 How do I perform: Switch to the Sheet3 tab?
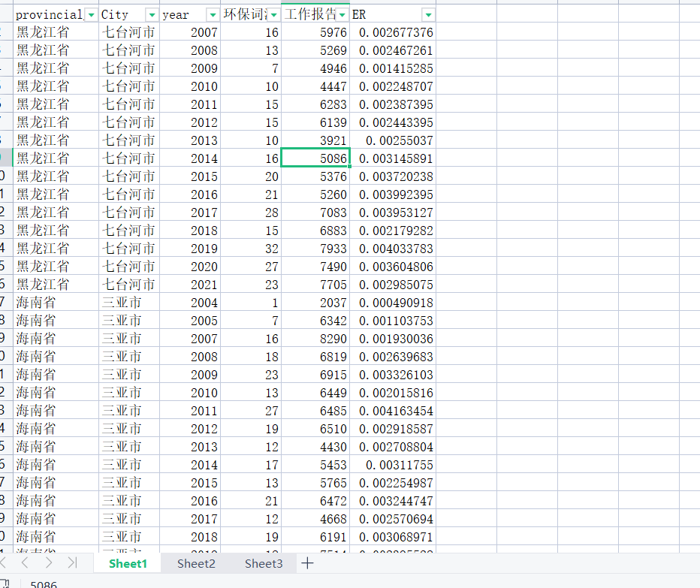tap(264, 563)
